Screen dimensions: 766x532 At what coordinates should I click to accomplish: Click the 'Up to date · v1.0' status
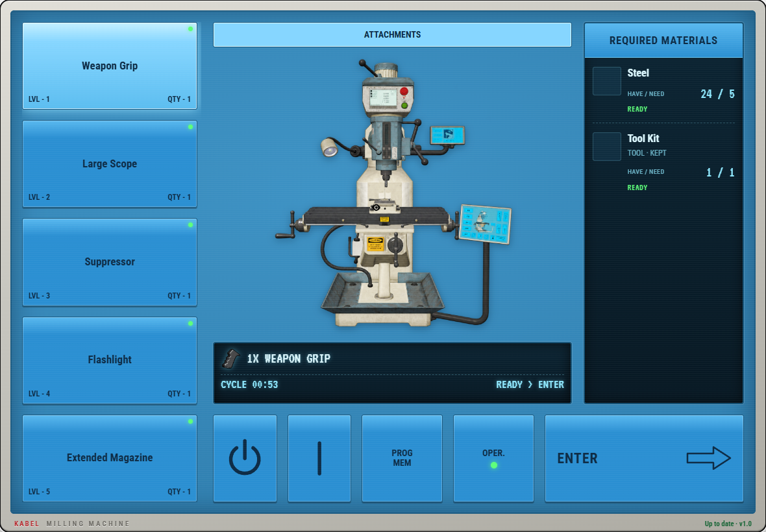[728, 524]
